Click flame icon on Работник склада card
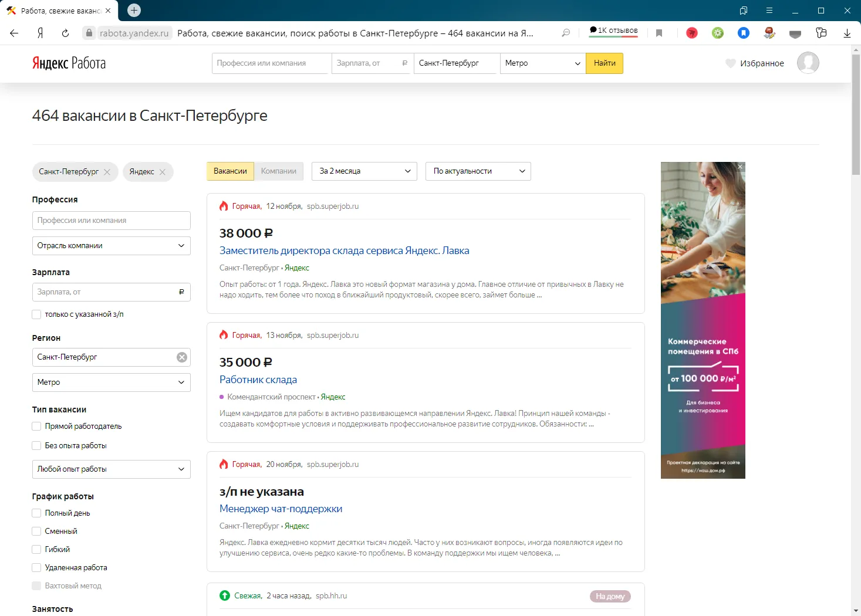The width and height of the screenshot is (861, 616). (x=224, y=335)
